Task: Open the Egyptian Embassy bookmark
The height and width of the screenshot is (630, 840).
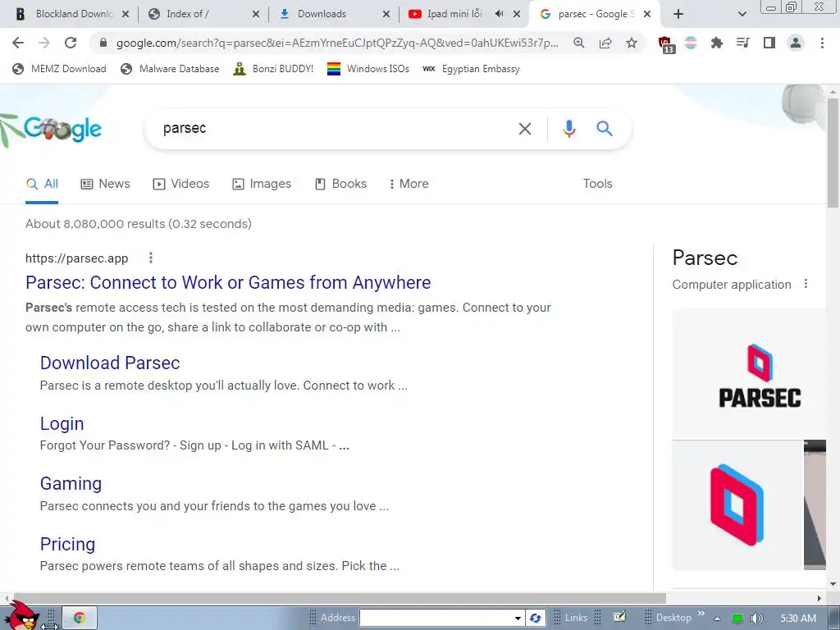Action: click(x=471, y=69)
